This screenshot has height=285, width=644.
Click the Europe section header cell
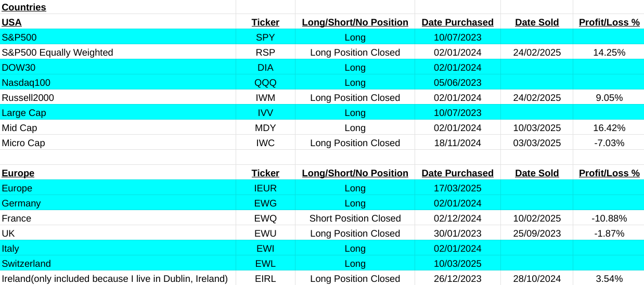18,173
